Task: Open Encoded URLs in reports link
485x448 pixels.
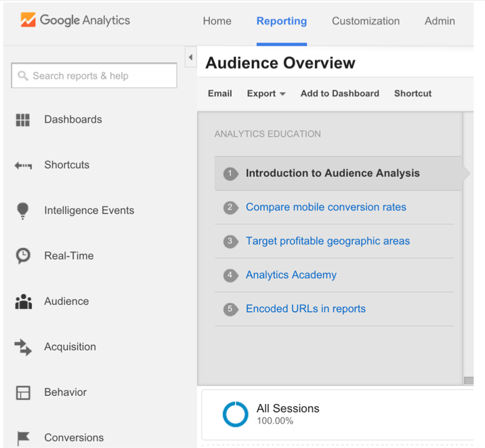Action: (305, 309)
